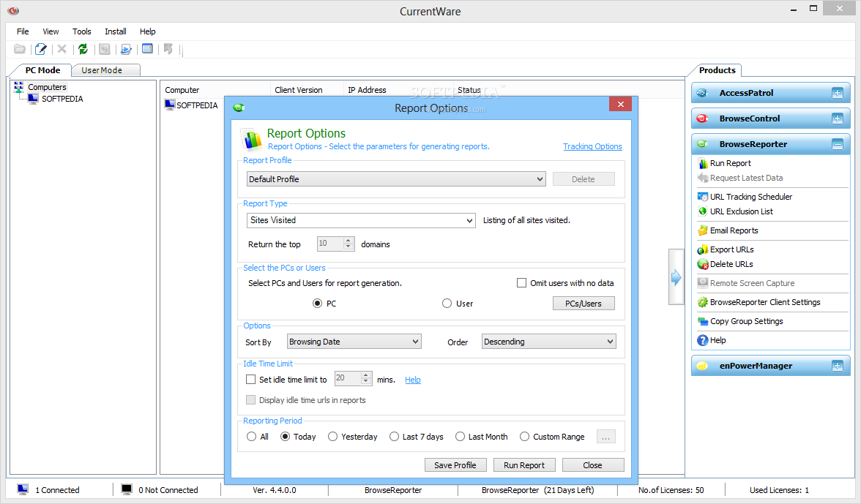Screen dimensions: 861x504
Task: Open the Report Type Sites Visited dropdown
Action: coord(361,220)
